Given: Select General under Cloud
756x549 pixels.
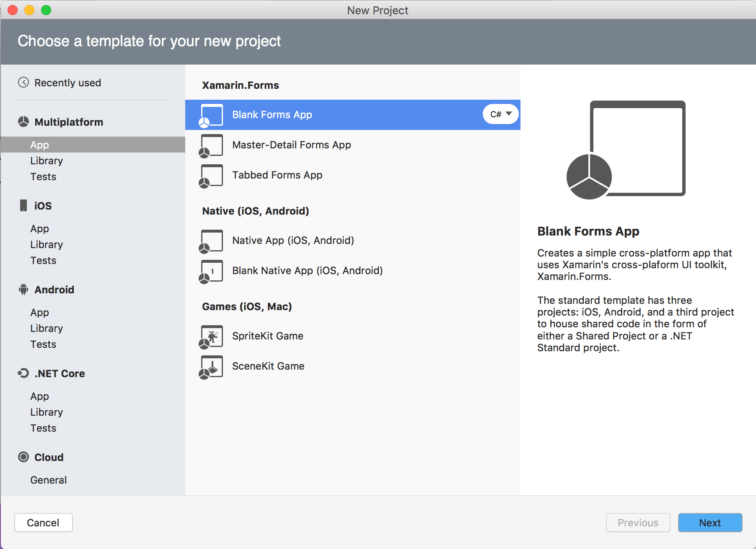Looking at the screenshot, I should 48,480.
